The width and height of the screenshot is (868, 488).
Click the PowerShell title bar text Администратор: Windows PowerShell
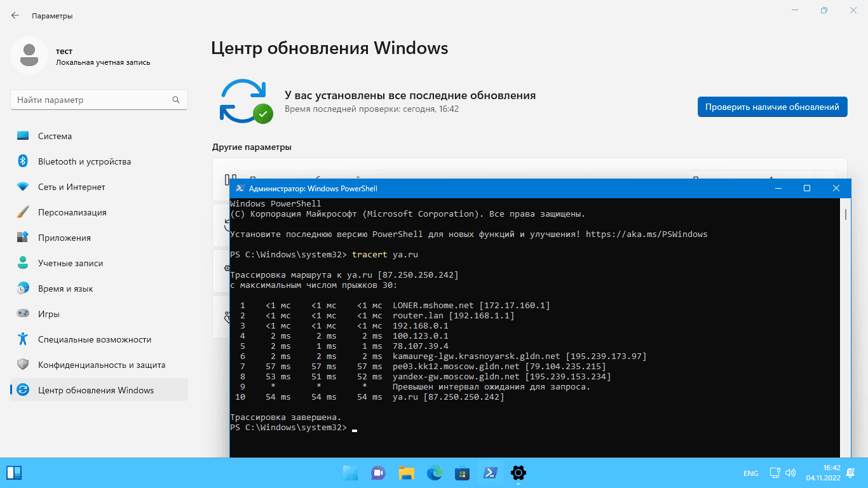pyautogui.click(x=313, y=188)
